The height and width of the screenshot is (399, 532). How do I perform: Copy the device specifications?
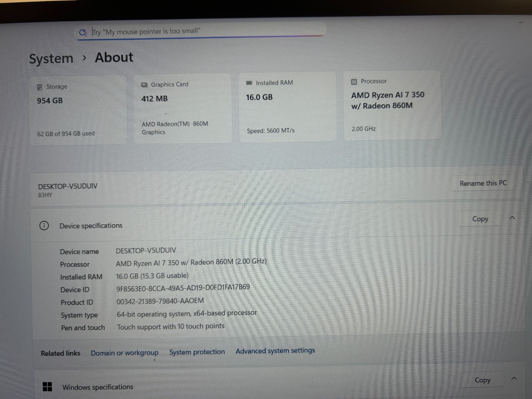tap(480, 219)
